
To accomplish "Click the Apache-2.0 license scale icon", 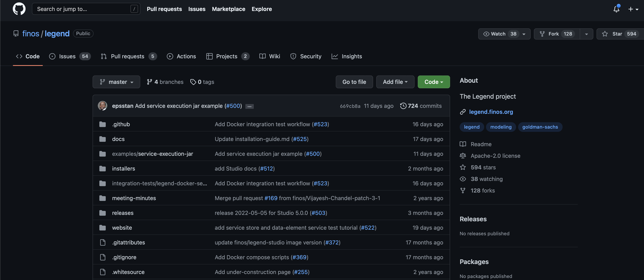I will coord(463,156).
